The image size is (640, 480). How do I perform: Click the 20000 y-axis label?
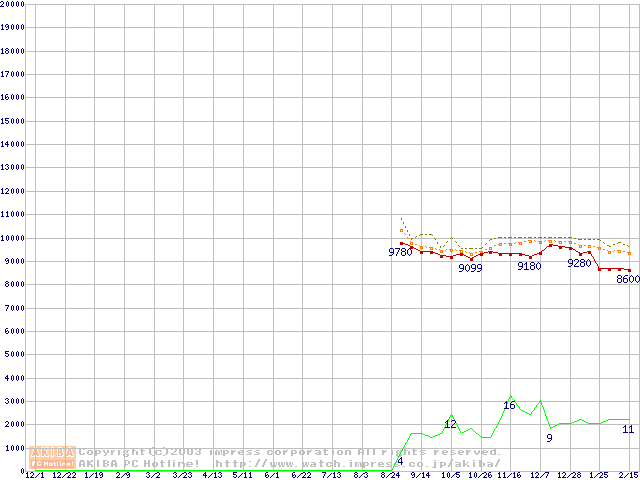(13, 4)
